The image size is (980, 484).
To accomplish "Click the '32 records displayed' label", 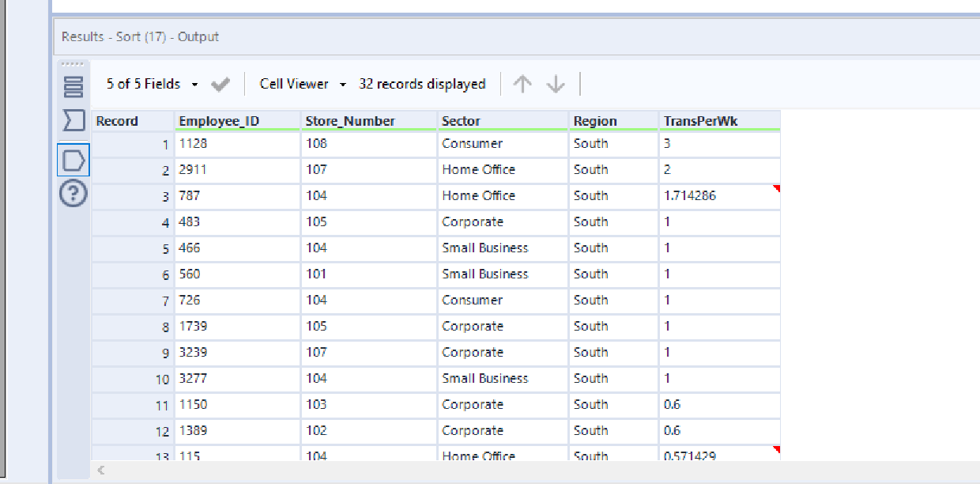I will 423,84.
